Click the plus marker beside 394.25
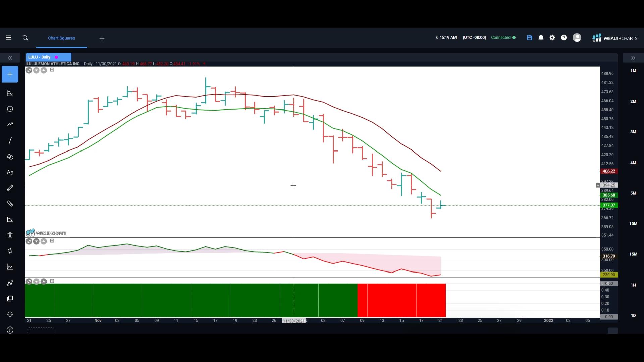The width and height of the screenshot is (644, 362). click(x=598, y=185)
